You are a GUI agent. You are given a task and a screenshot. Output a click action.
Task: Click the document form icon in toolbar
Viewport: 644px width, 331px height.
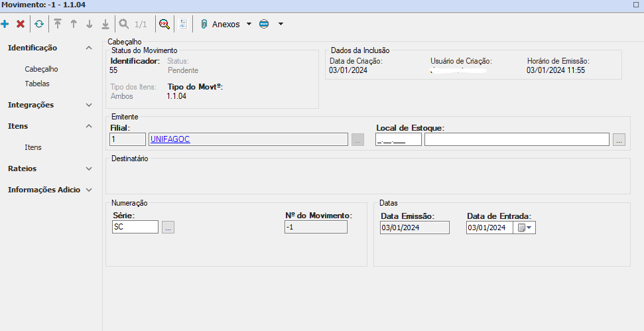click(183, 24)
